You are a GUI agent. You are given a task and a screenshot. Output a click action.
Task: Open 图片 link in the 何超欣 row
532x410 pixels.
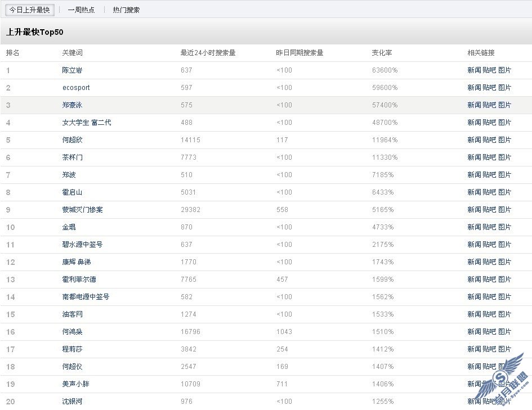coord(505,140)
